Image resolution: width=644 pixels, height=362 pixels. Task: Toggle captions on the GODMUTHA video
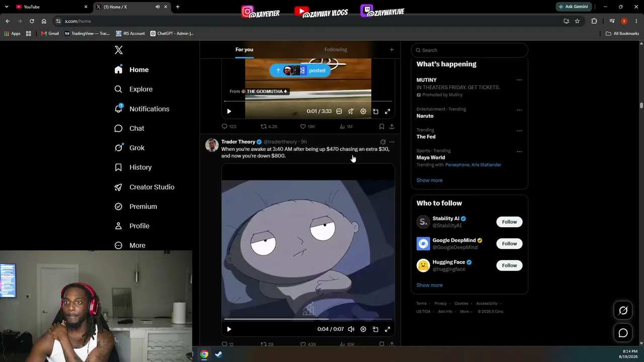pyautogui.click(x=339, y=111)
